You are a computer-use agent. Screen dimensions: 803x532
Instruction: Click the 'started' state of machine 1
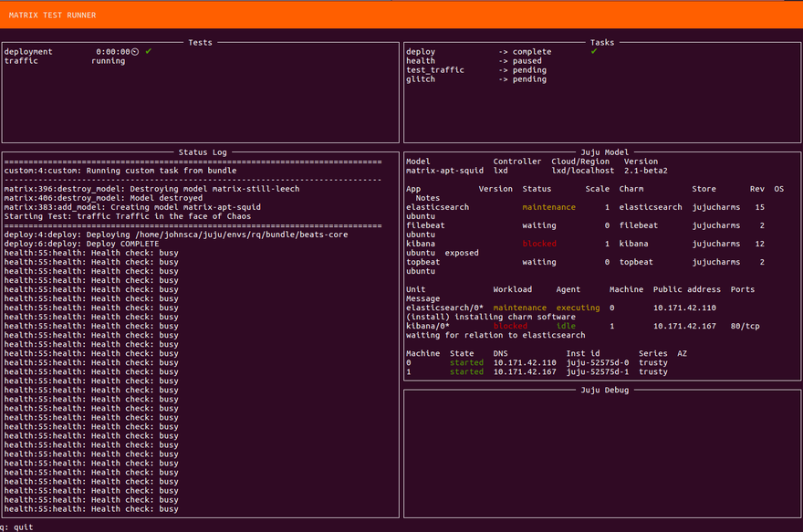coord(466,371)
